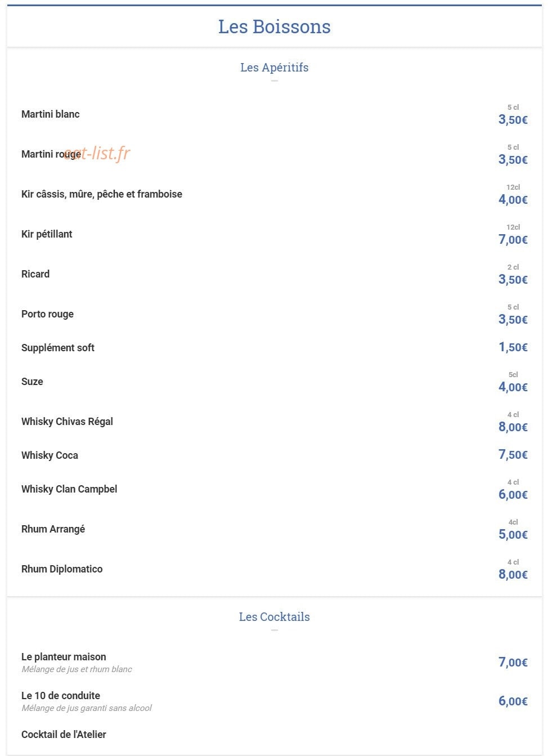Select Le planteur maison cocktail

[x=64, y=657]
